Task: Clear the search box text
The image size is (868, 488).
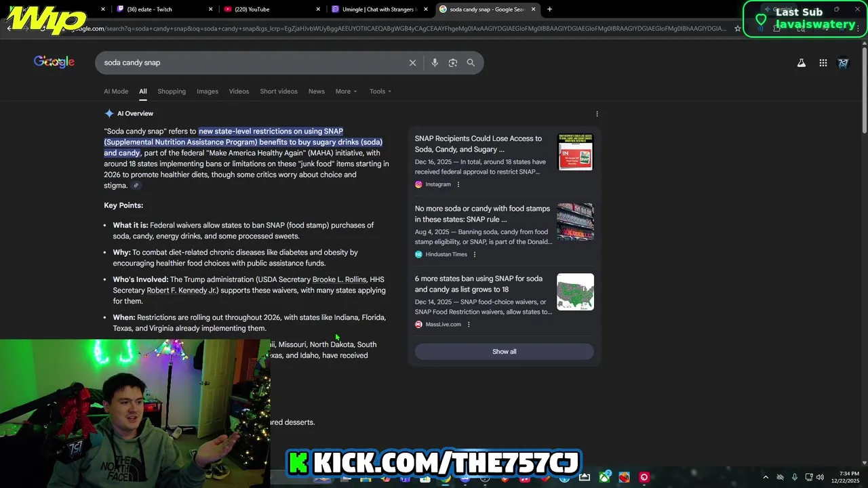Action: 412,62
